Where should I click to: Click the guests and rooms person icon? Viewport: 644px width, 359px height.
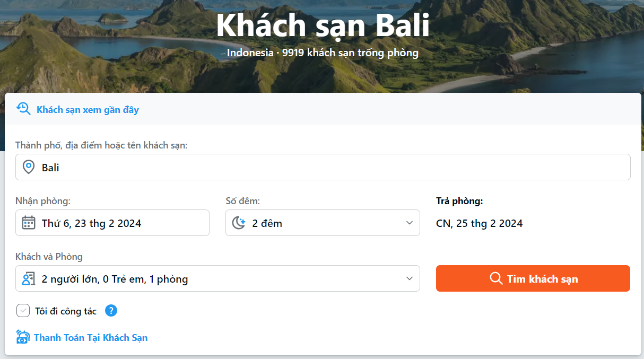click(29, 278)
